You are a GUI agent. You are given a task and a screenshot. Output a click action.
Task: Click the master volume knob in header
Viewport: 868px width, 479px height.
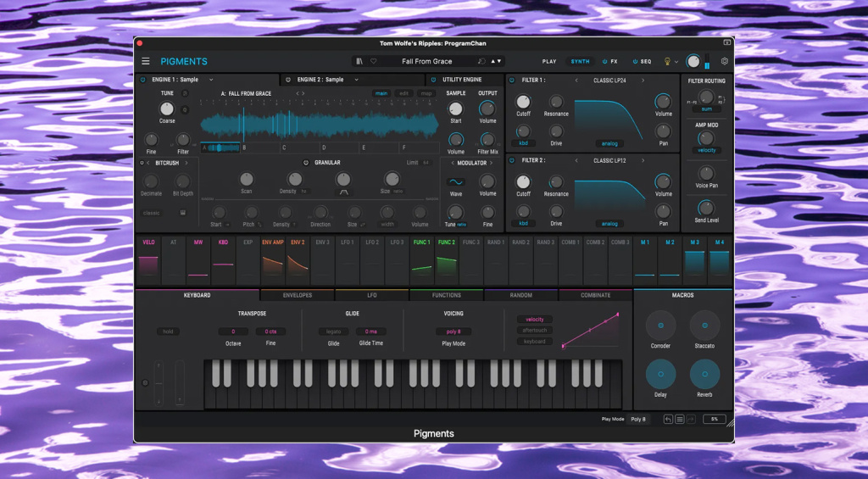(x=693, y=62)
